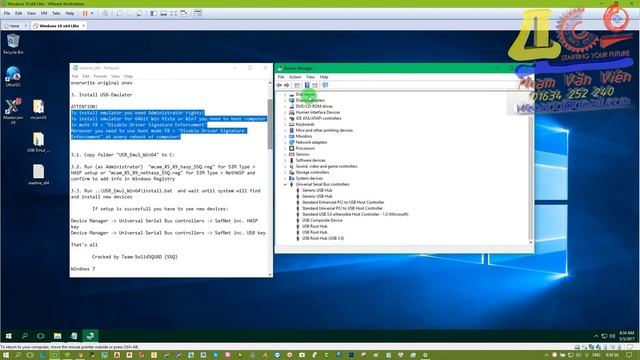Select the mcamX9 folder on desktop

pyautogui.click(x=38, y=109)
